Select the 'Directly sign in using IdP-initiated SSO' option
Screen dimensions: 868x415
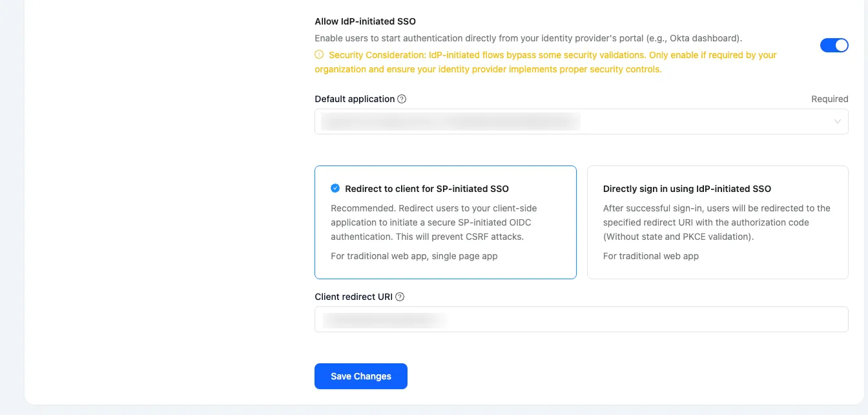click(717, 222)
